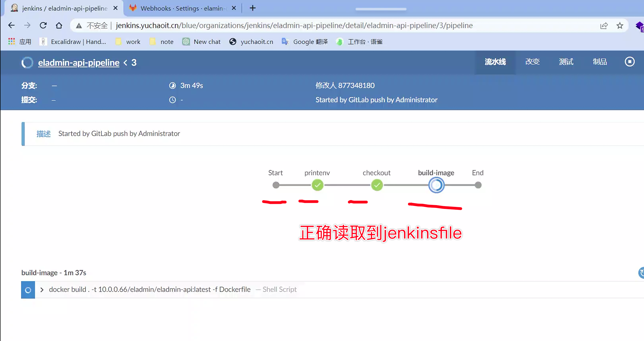Switch to the 改变 tab
This screenshot has width=644, height=341.
532,62
